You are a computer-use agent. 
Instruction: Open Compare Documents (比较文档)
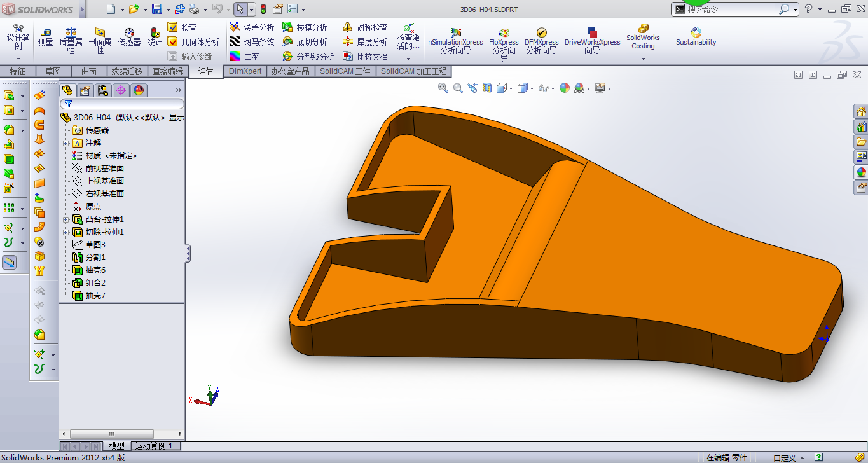click(365, 57)
